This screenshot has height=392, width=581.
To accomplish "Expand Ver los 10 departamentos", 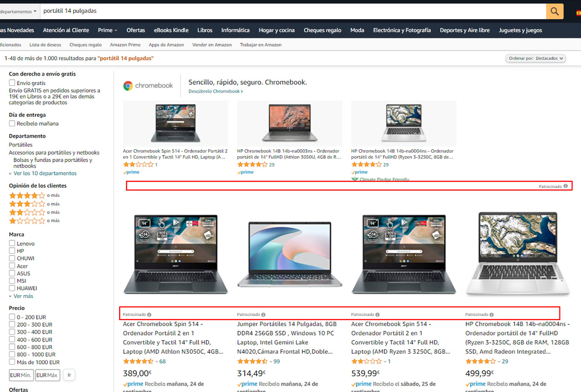I will [x=45, y=173].
